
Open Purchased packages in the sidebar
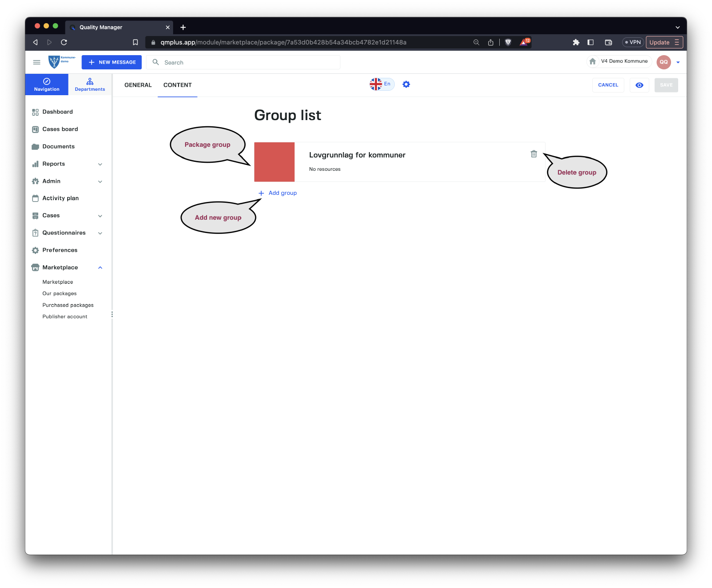[68, 305]
